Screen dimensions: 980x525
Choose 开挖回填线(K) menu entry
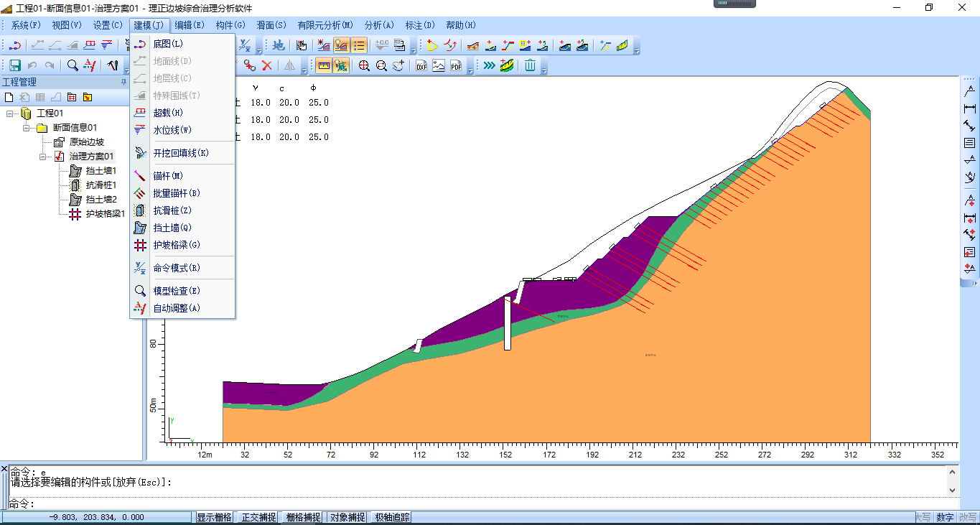(x=182, y=153)
